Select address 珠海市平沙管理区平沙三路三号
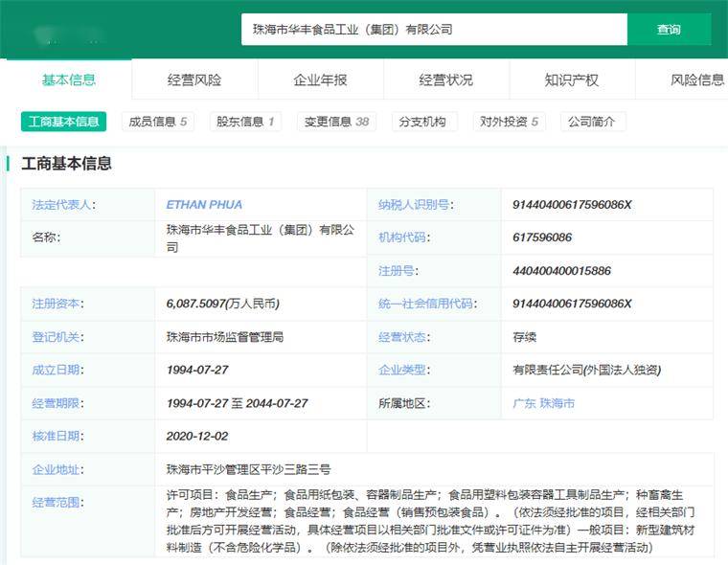The image size is (728, 565). click(248, 470)
